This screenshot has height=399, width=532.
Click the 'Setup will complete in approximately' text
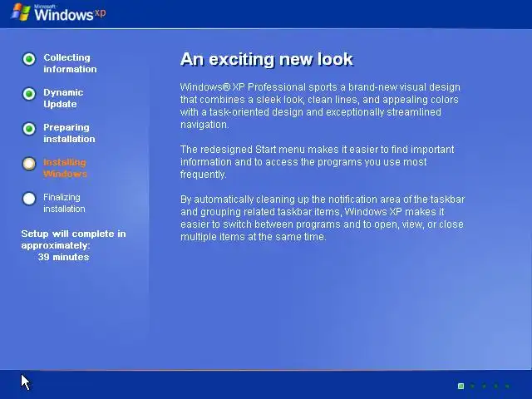pos(73,239)
